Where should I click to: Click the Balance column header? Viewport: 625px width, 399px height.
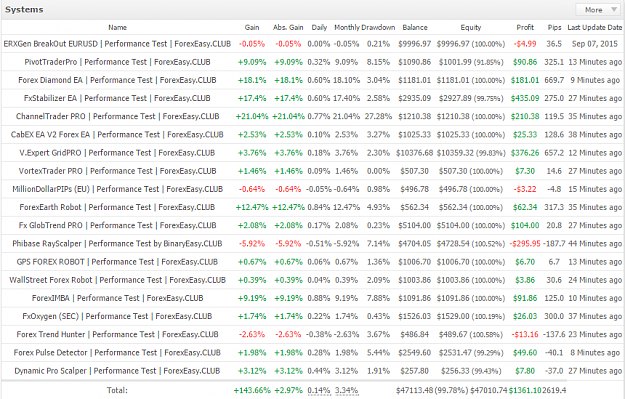[415, 28]
